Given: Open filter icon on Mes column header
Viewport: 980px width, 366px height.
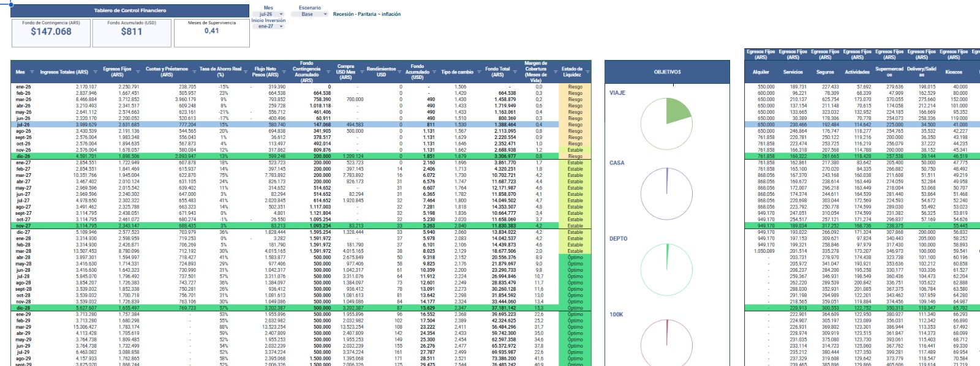Looking at the screenshot, I should pyautogui.click(x=32, y=72).
